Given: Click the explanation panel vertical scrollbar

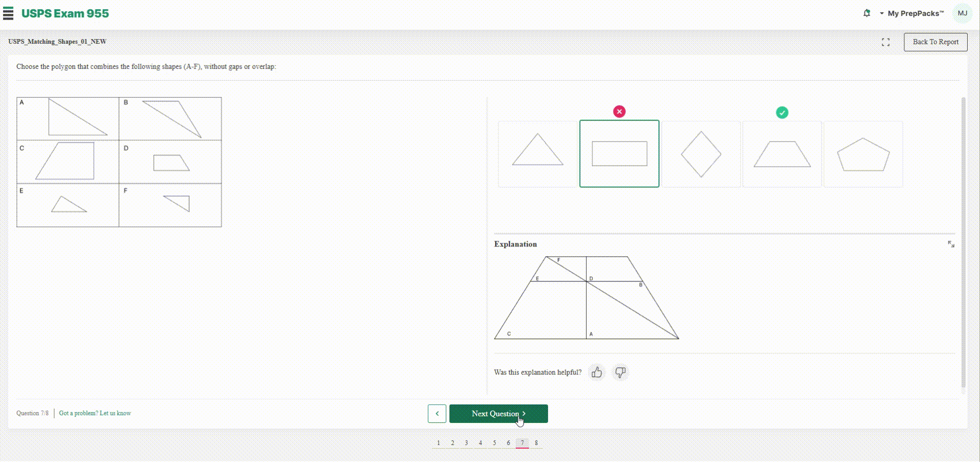Looking at the screenshot, I should (964, 242).
